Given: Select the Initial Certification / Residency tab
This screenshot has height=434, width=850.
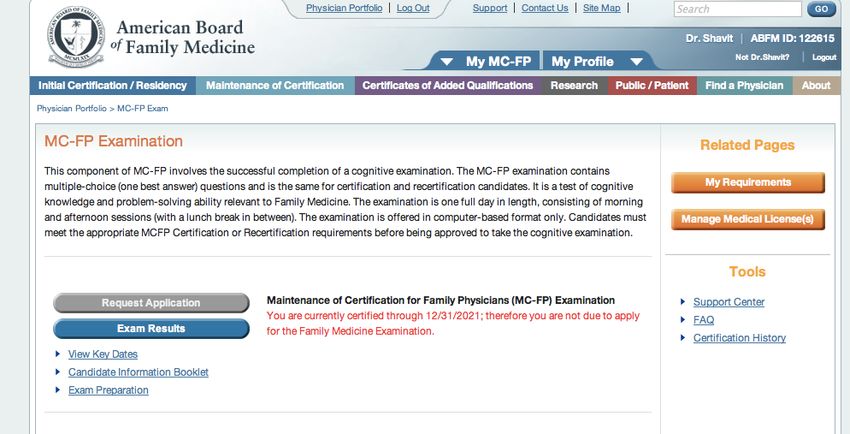Looking at the screenshot, I should [x=113, y=86].
